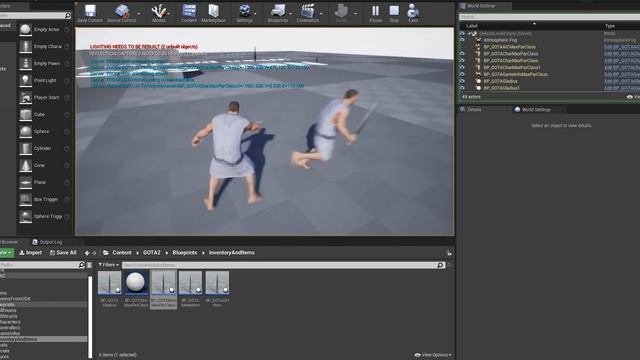Sort the outliner by Label column

pos(471,26)
